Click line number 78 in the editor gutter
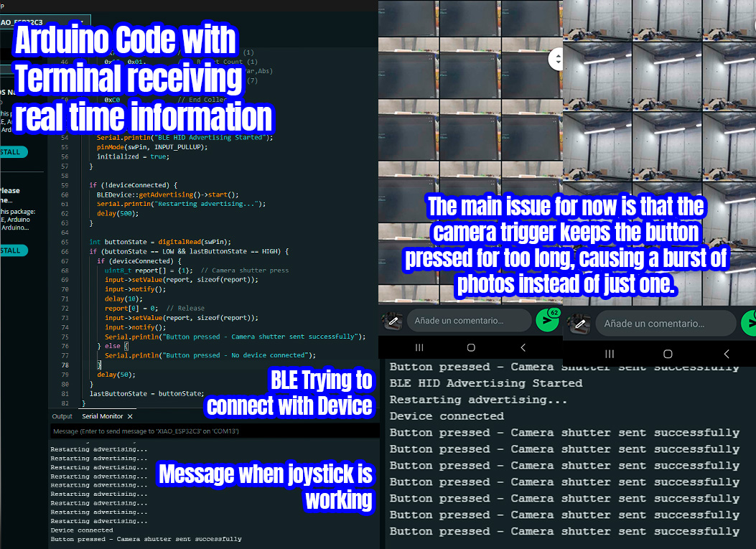The height and width of the screenshot is (549, 756). click(65, 365)
